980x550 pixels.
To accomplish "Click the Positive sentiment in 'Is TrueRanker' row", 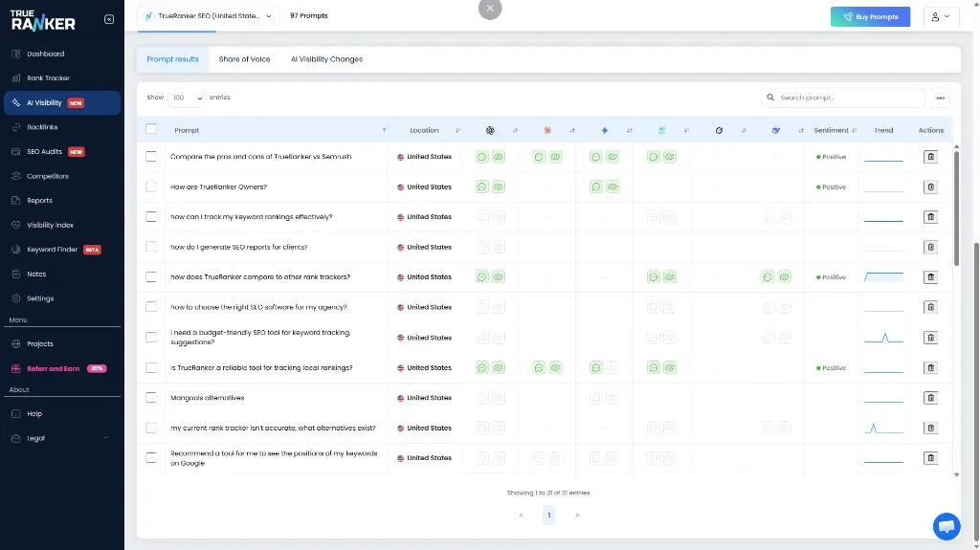I will [x=832, y=368].
